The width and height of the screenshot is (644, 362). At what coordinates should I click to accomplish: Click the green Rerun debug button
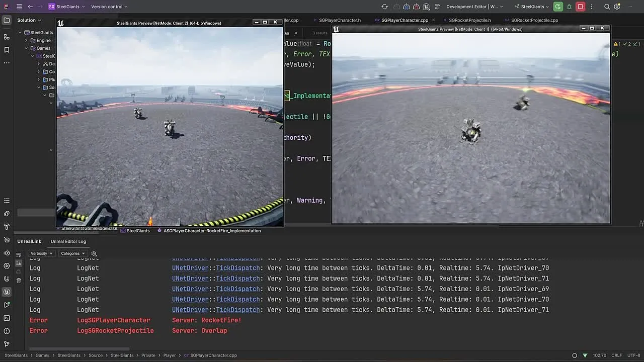(557, 7)
